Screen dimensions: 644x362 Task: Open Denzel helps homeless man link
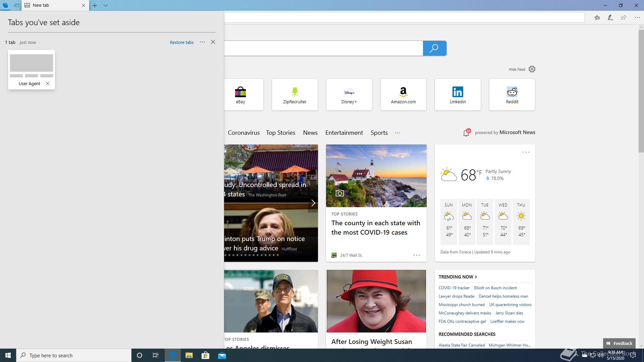pos(503,296)
